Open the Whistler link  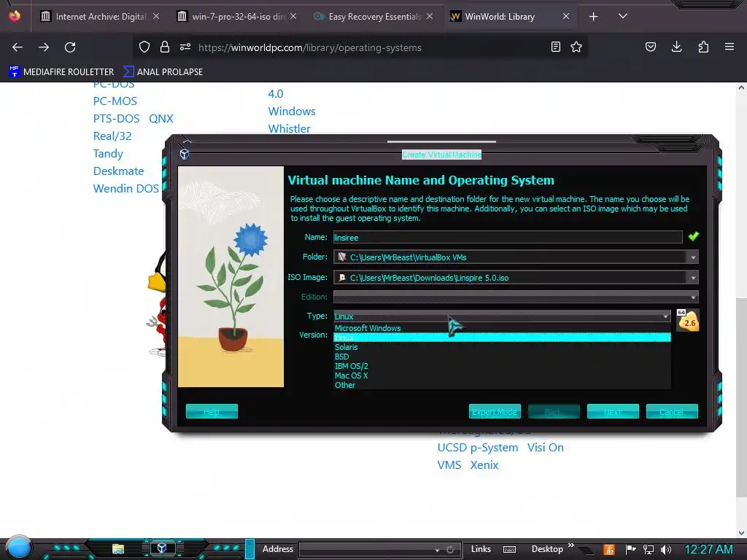tap(289, 128)
